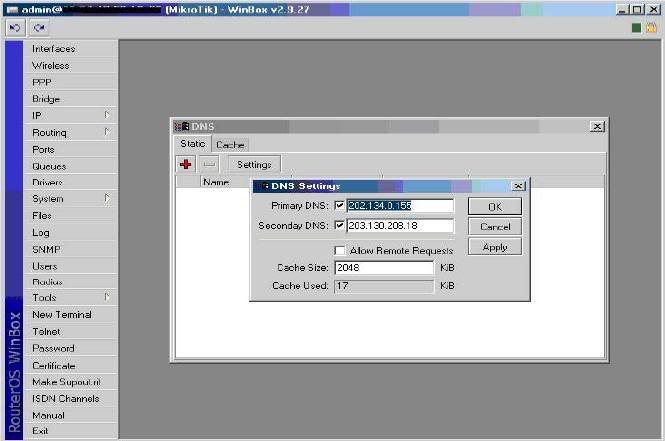Click the Cache Used value field

384,286
